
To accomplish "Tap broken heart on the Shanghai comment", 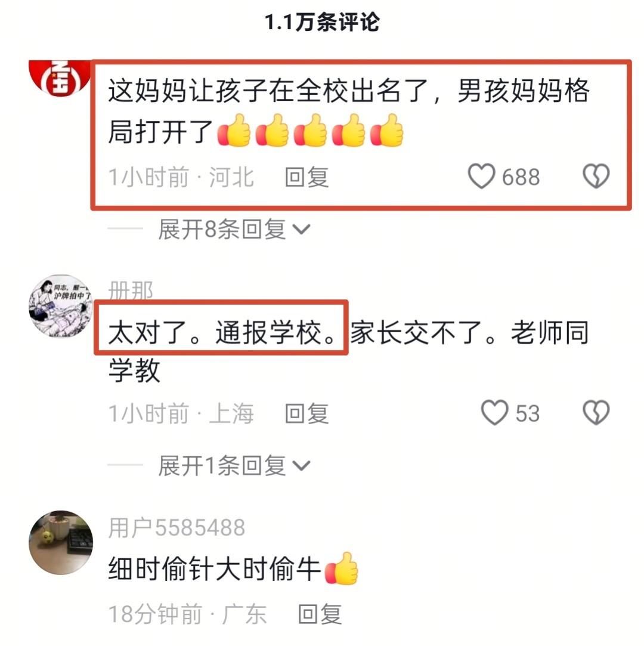I will pyautogui.click(x=596, y=412).
